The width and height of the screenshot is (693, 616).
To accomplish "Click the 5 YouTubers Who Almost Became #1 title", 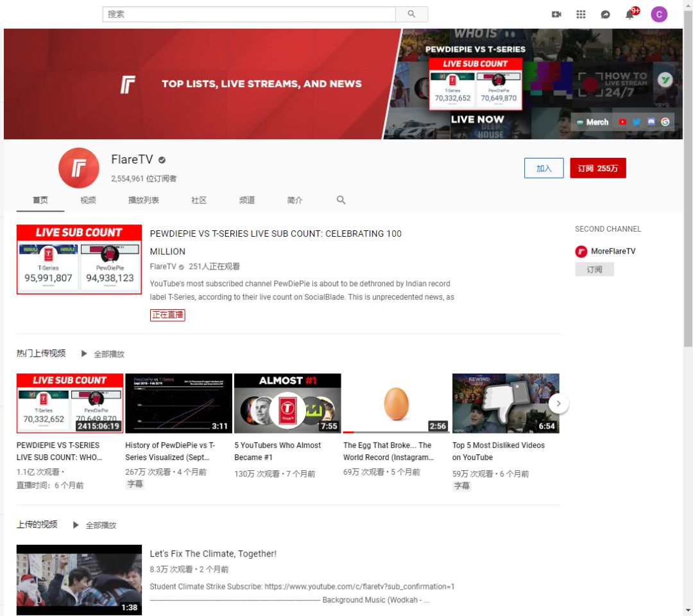I will 278,451.
